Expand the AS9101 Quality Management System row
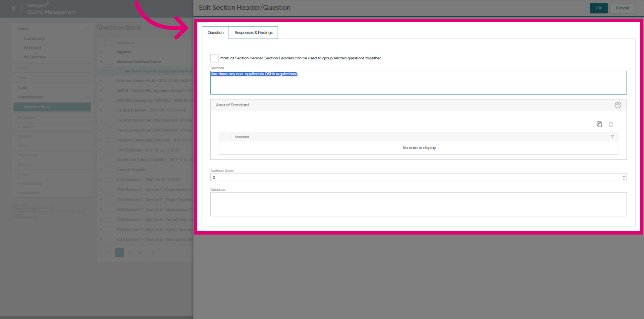 (101, 90)
